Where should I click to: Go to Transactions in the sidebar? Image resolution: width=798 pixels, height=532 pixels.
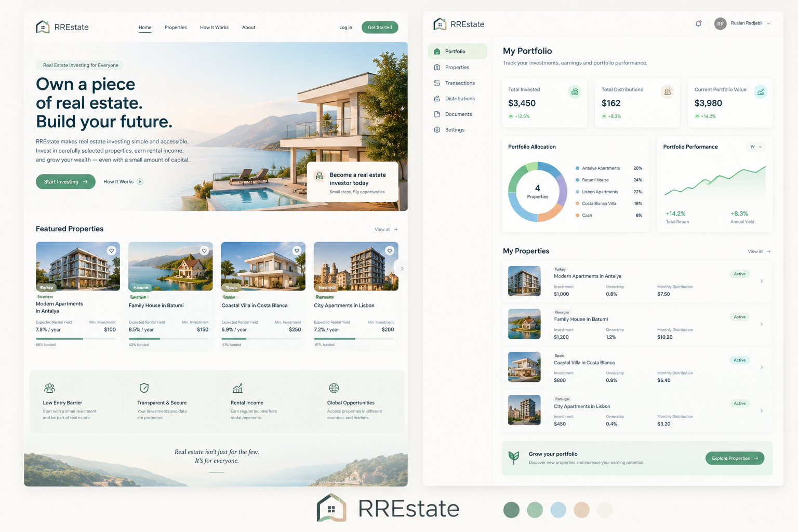pyautogui.click(x=457, y=83)
